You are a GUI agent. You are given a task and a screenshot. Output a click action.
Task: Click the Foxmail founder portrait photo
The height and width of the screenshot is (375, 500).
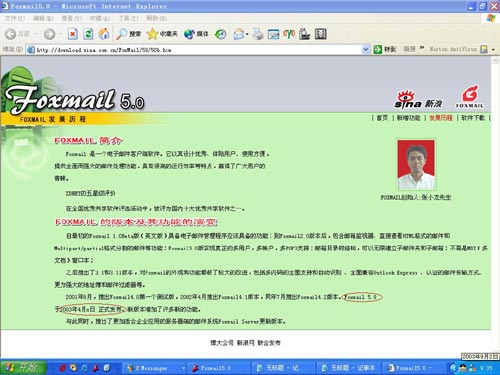coord(416,165)
